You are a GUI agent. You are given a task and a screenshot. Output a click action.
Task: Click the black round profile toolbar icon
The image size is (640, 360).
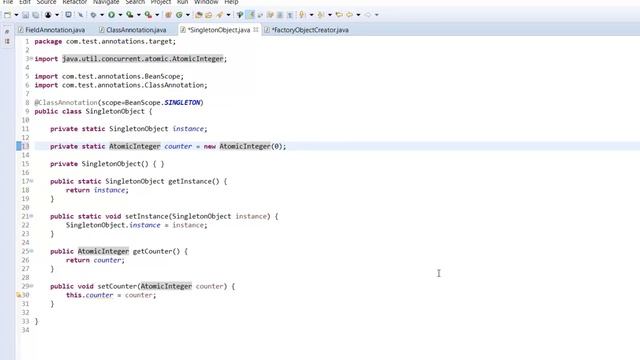[48, 15]
